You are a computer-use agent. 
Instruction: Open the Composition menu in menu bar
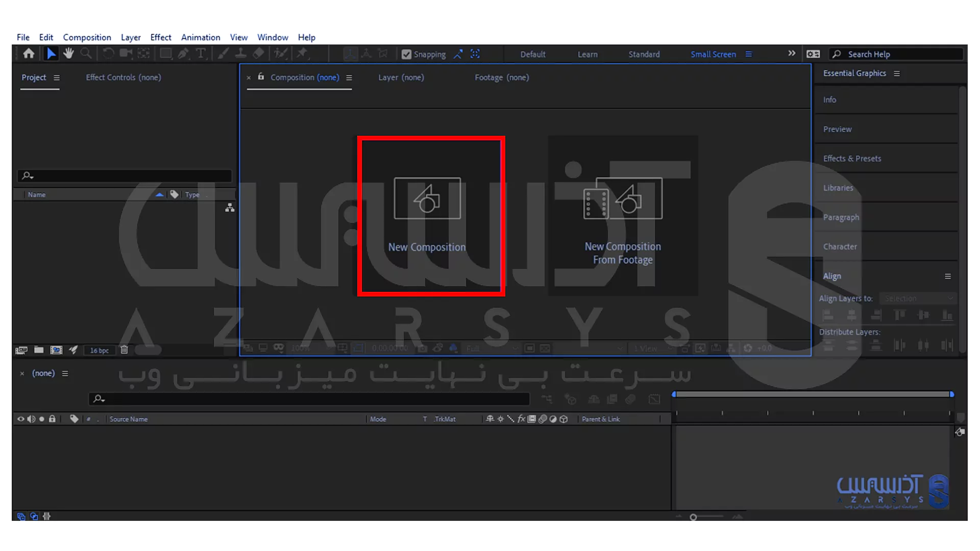(87, 37)
